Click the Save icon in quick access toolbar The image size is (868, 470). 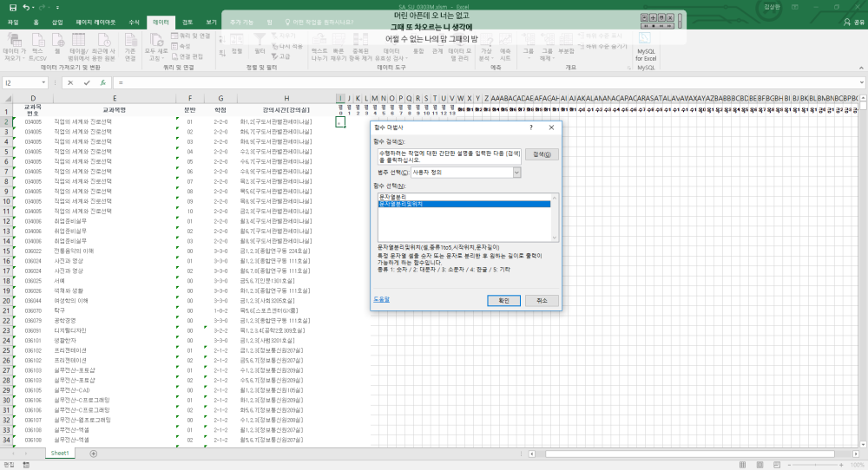pos(12,7)
